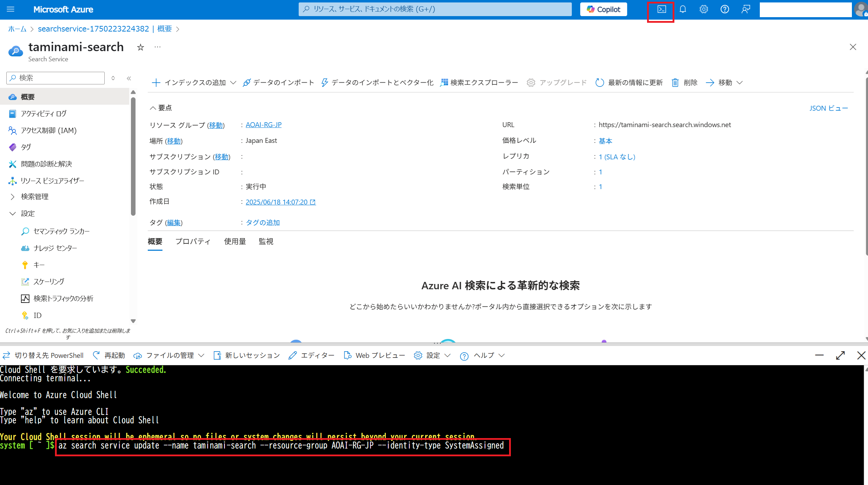Select the 概要 content tab
This screenshot has height=485, width=868.
point(155,242)
